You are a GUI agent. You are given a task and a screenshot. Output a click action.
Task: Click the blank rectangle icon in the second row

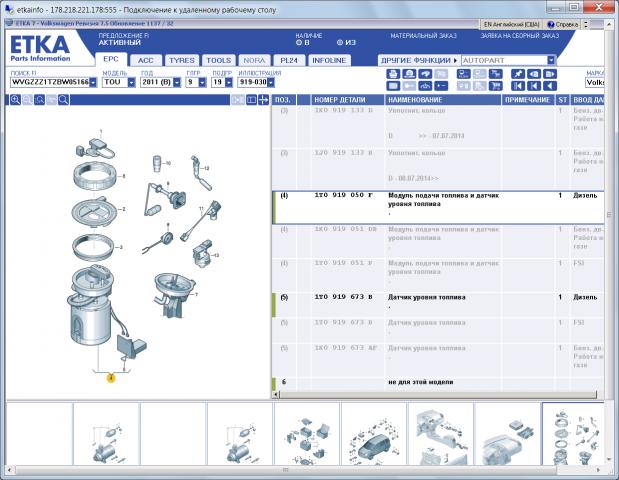[x=393, y=86]
